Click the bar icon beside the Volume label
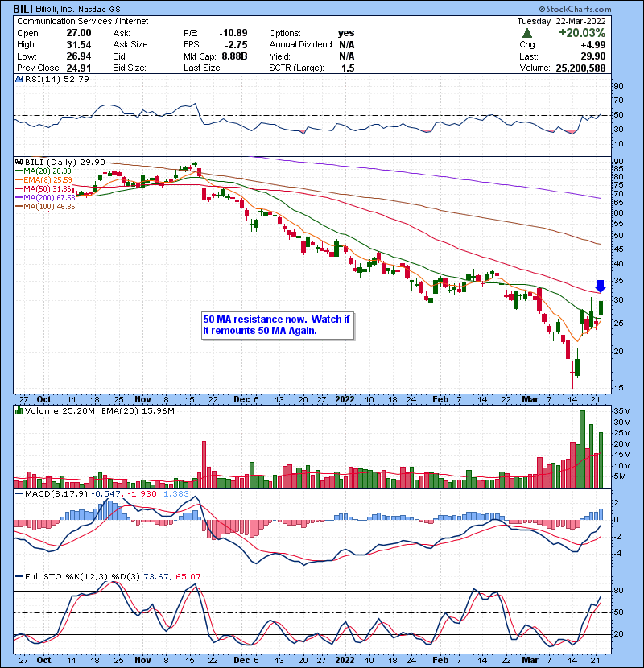 [19, 411]
